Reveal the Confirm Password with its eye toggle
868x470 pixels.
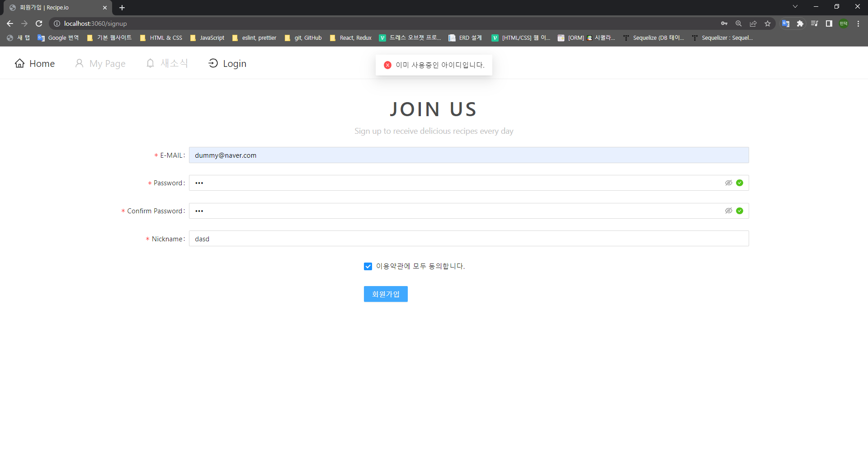tap(728, 211)
